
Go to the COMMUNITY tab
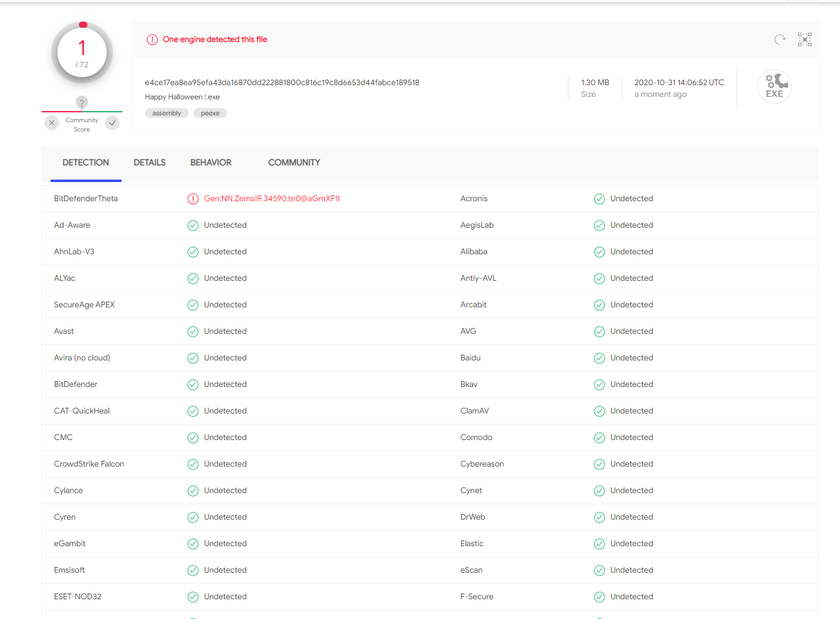294,162
